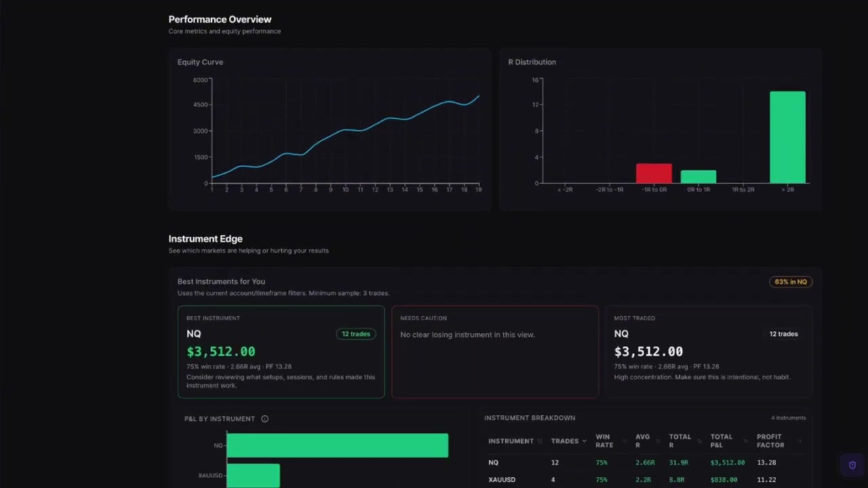This screenshot has width=868, height=488.
Task: Sort table by Total R header
Action: coord(680,441)
